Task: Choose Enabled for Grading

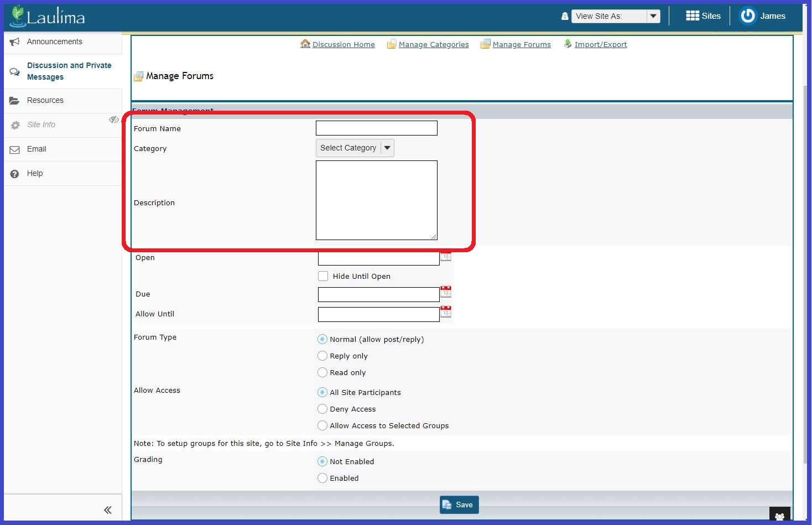Action: click(x=322, y=478)
